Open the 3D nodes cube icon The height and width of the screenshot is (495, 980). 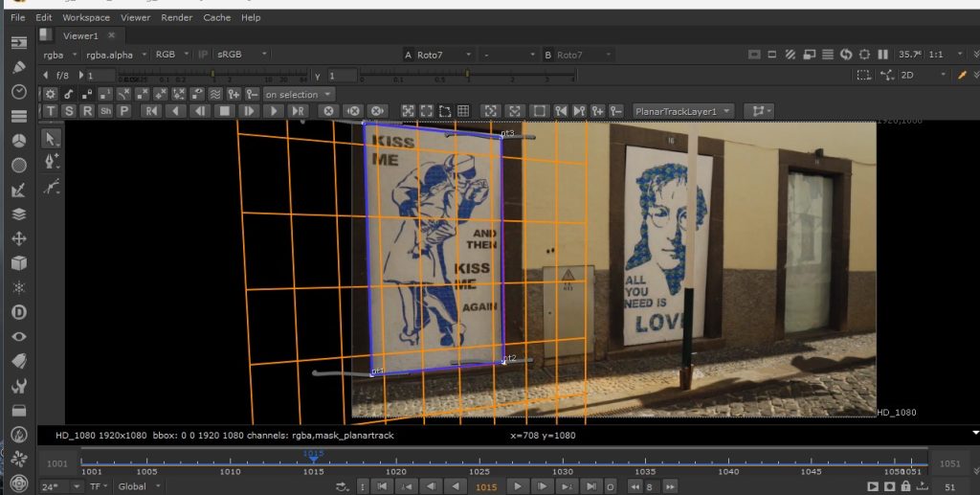pyautogui.click(x=19, y=263)
